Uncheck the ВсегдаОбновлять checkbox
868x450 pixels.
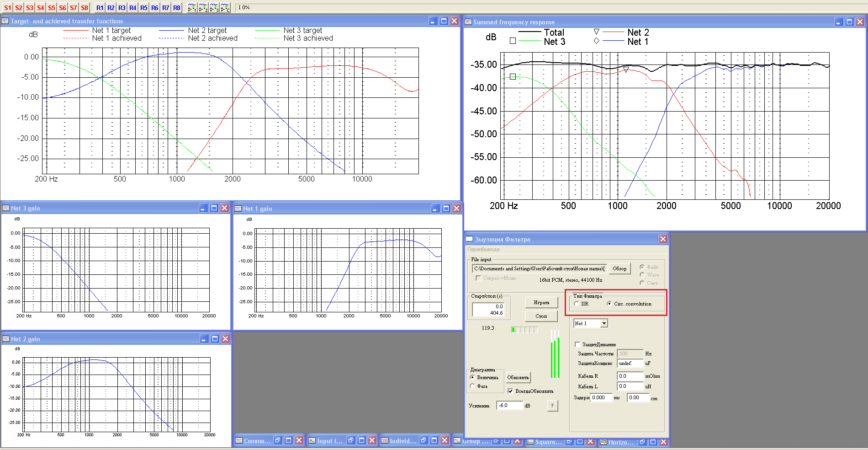coord(510,391)
